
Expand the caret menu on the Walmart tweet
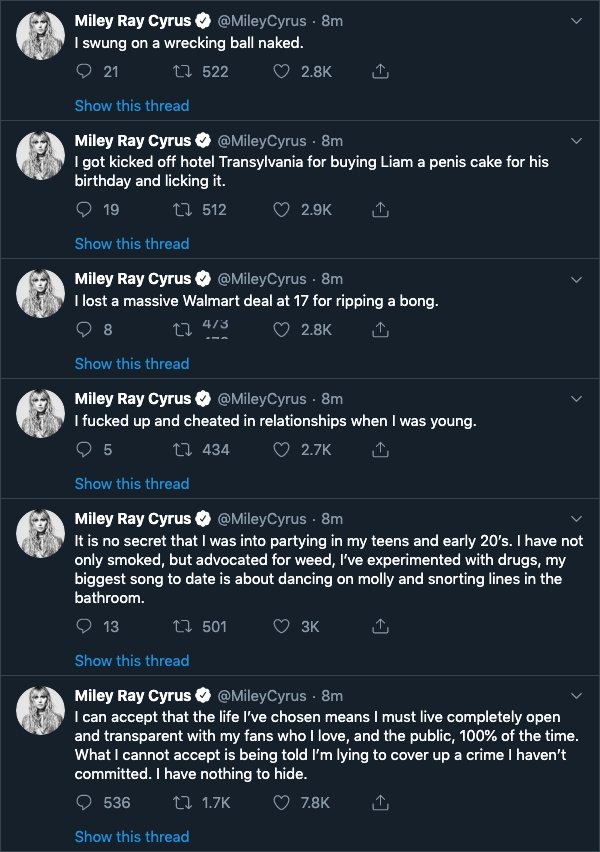pos(576,278)
